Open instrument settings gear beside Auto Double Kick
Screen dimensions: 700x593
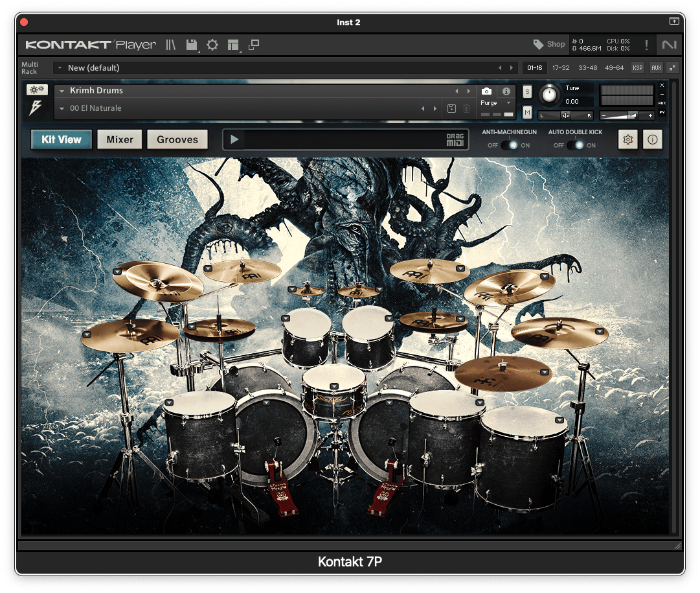[x=627, y=140]
